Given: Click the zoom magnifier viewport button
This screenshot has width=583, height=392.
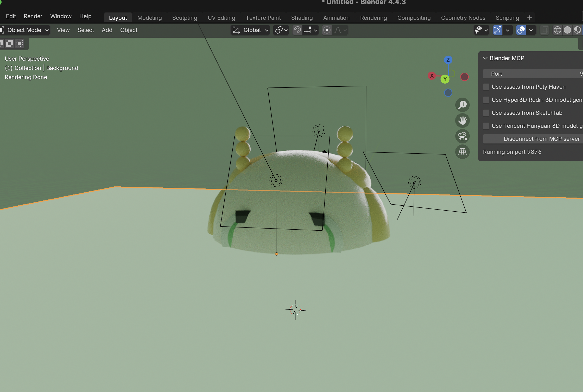Looking at the screenshot, I should [462, 105].
